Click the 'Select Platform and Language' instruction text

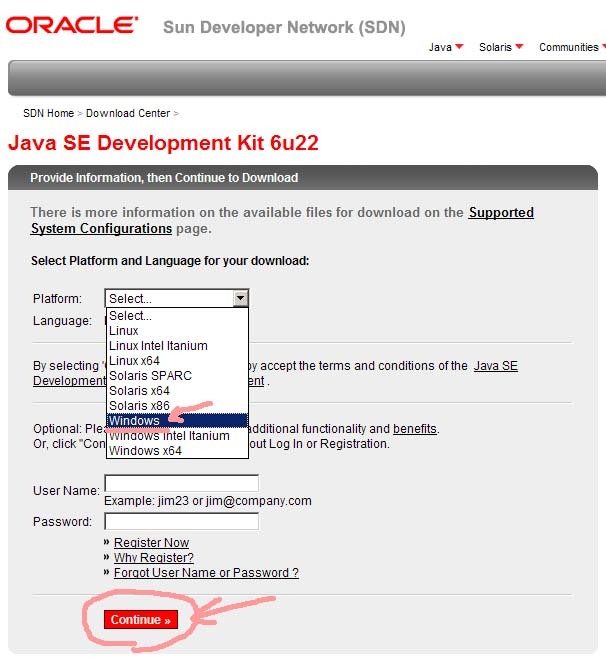pos(170,261)
